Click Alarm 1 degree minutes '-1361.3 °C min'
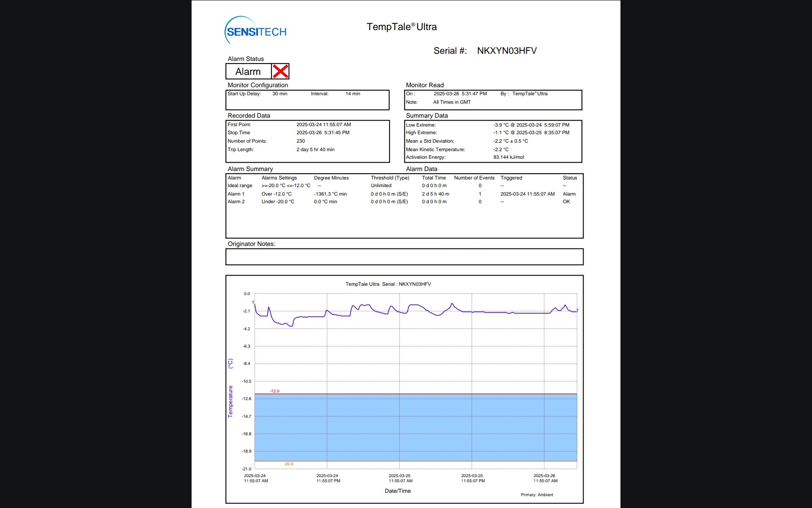This screenshot has height=508, width=812. pyautogui.click(x=330, y=194)
